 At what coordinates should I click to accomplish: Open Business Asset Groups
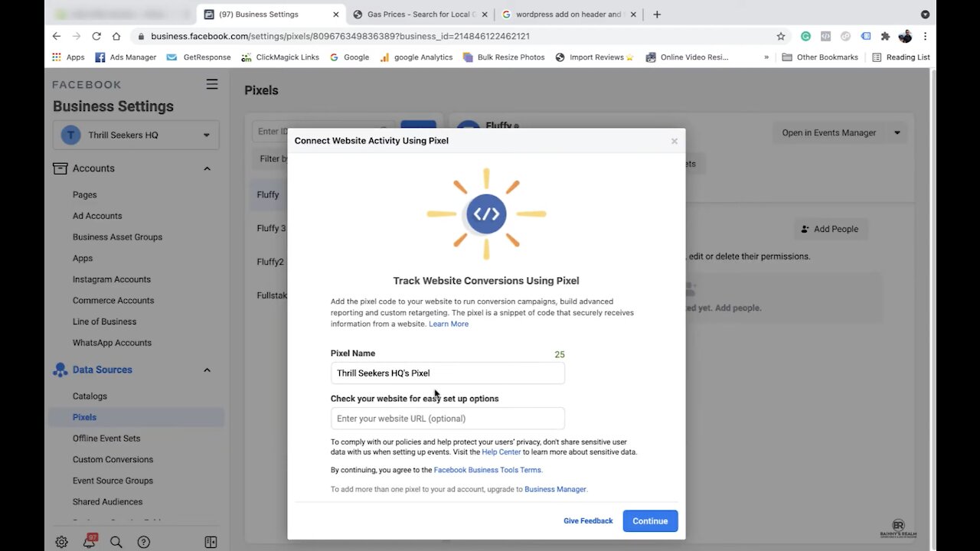(x=117, y=237)
